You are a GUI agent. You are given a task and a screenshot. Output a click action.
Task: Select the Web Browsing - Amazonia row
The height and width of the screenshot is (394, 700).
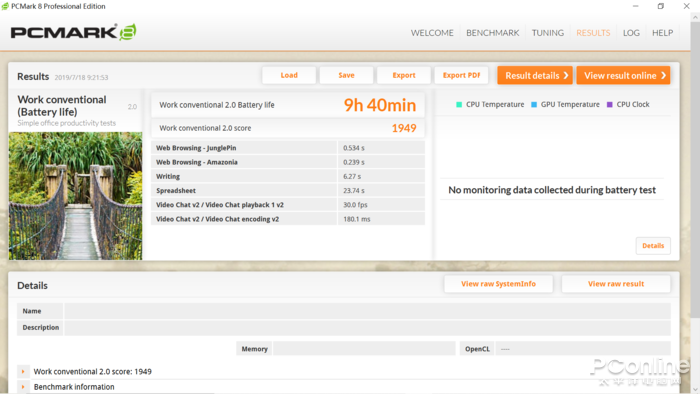click(x=288, y=162)
